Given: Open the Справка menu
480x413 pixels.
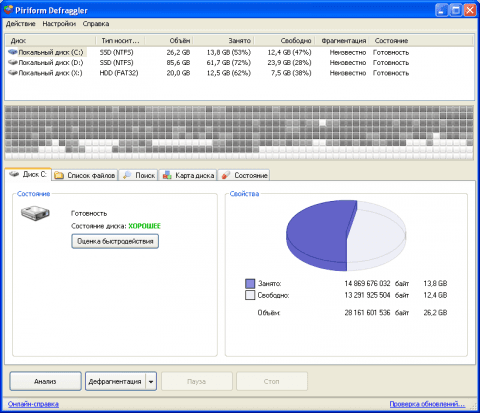Looking at the screenshot, I should (x=96, y=24).
